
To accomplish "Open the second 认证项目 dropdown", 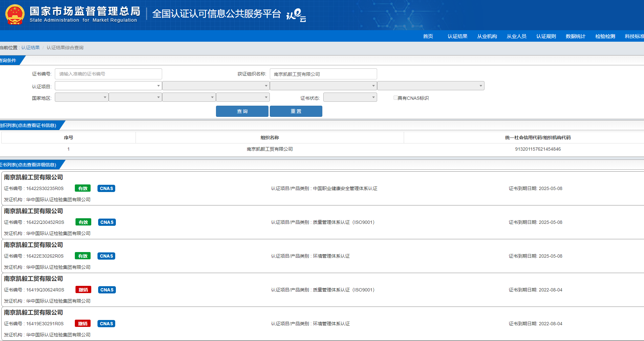I will (216, 86).
